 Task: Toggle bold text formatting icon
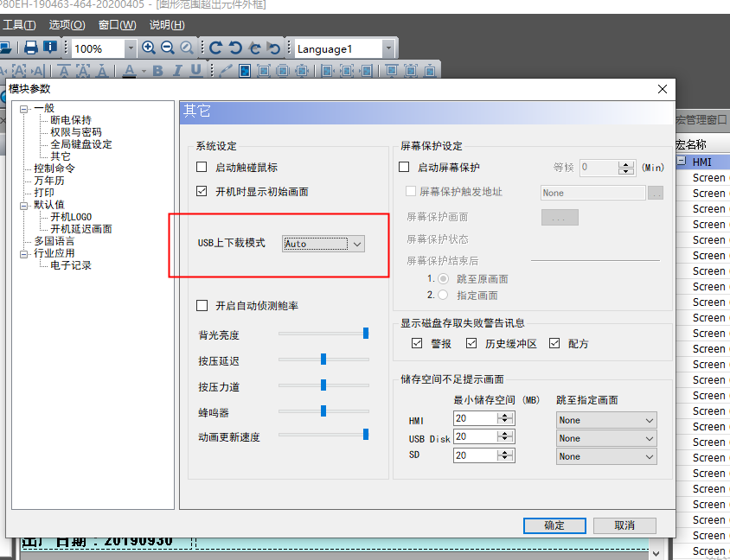coord(157,71)
